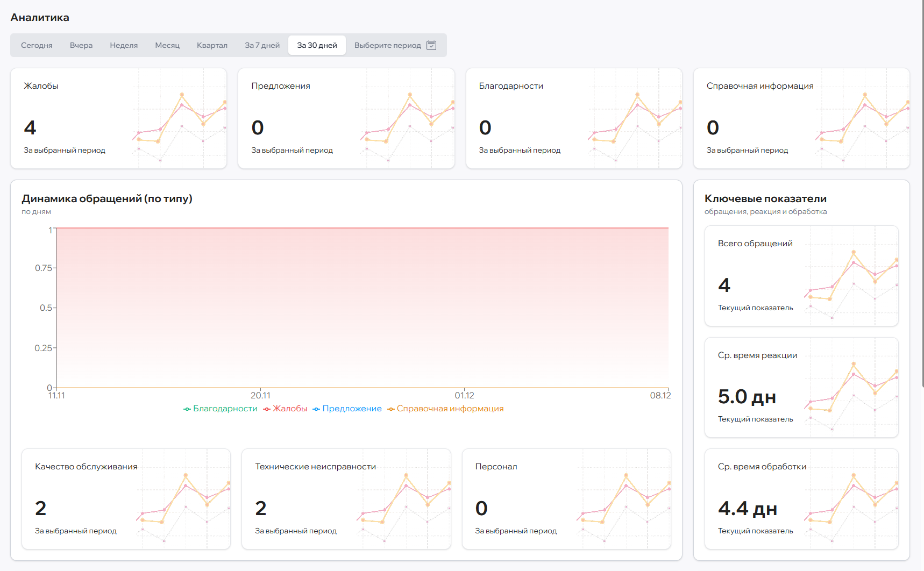This screenshot has height=571, width=924.
Task: Switch to the Сегодня tab
Action: [x=37, y=45]
